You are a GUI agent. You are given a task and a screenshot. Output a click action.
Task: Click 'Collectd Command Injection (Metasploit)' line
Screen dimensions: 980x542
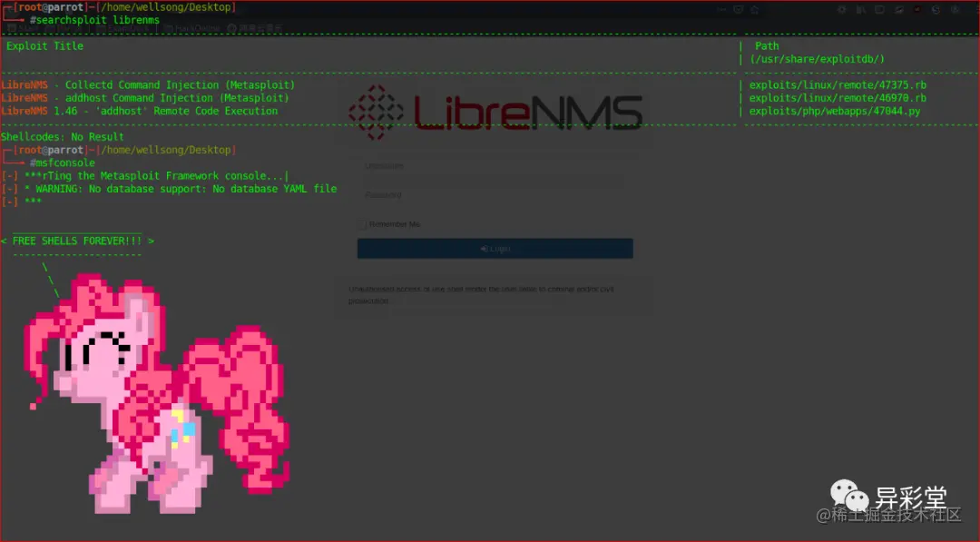point(148,85)
